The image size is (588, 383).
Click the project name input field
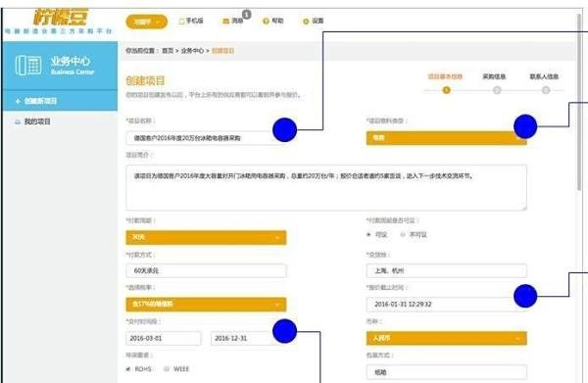point(206,138)
